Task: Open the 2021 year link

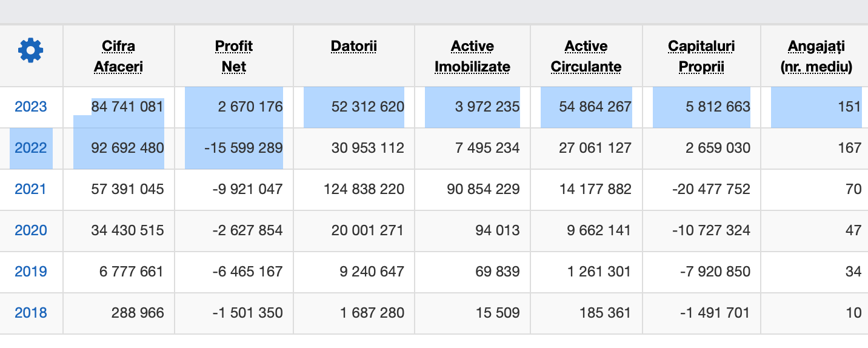Action: [x=30, y=189]
